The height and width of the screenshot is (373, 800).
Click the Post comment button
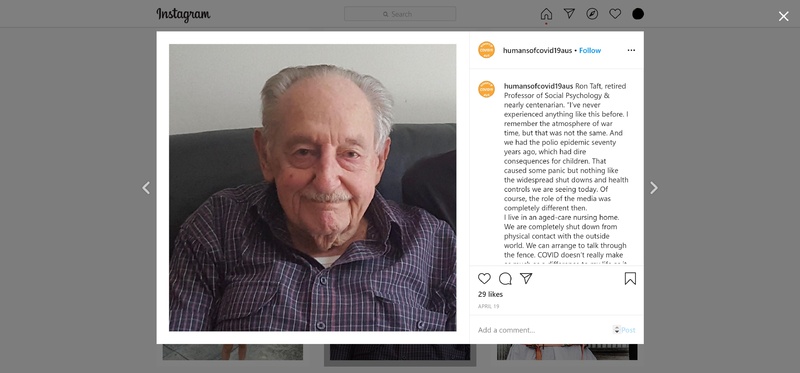(x=628, y=330)
